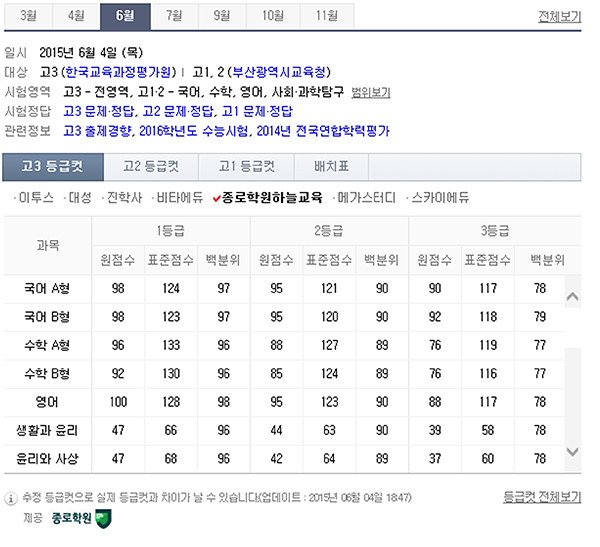
Task: Open the 고3 출제경향 link
Action: (x=98, y=131)
